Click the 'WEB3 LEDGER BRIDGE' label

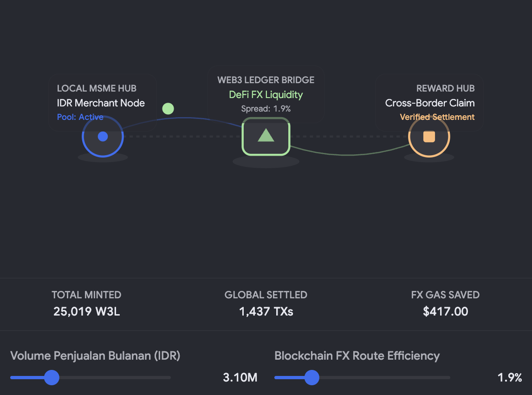tap(266, 80)
